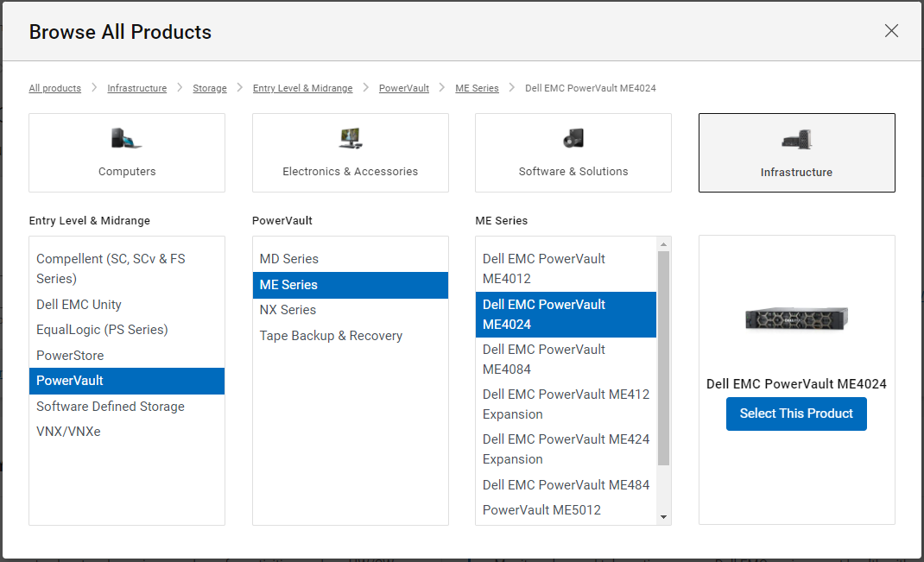Choose the Software & Solutions category
The image size is (924, 562).
tap(573, 153)
